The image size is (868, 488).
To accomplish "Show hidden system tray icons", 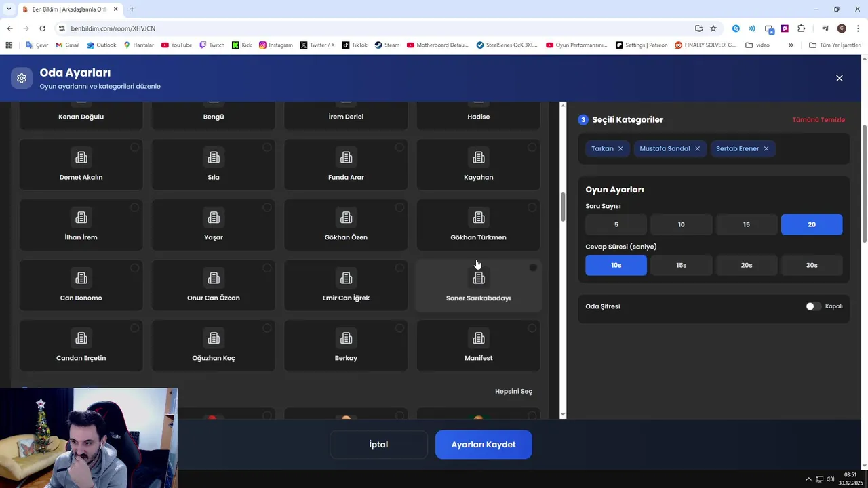I will click(808, 479).
